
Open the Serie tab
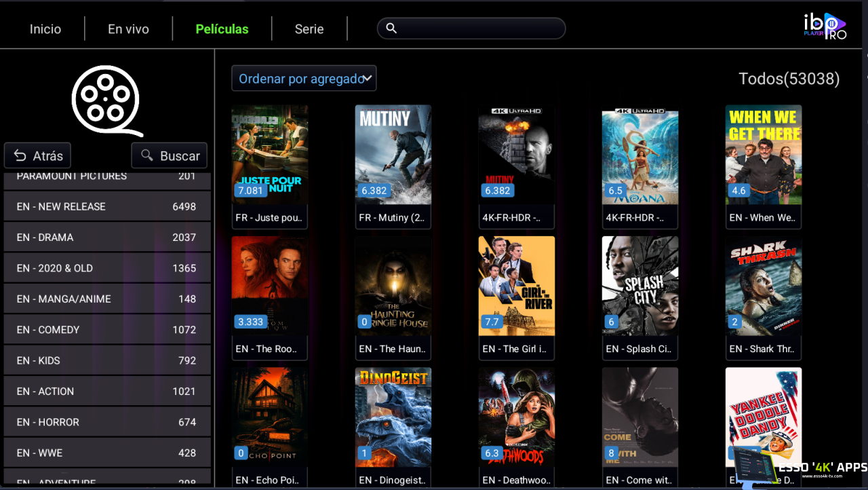[309, 29]
